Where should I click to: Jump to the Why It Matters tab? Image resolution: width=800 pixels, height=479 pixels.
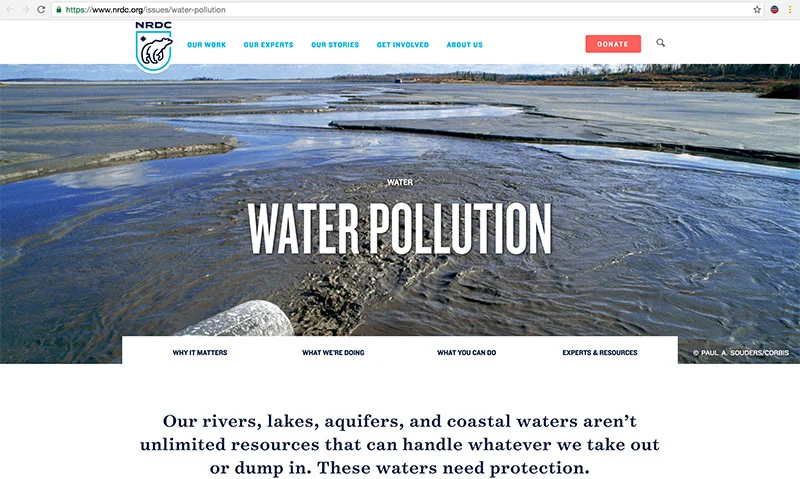point(199,352)
